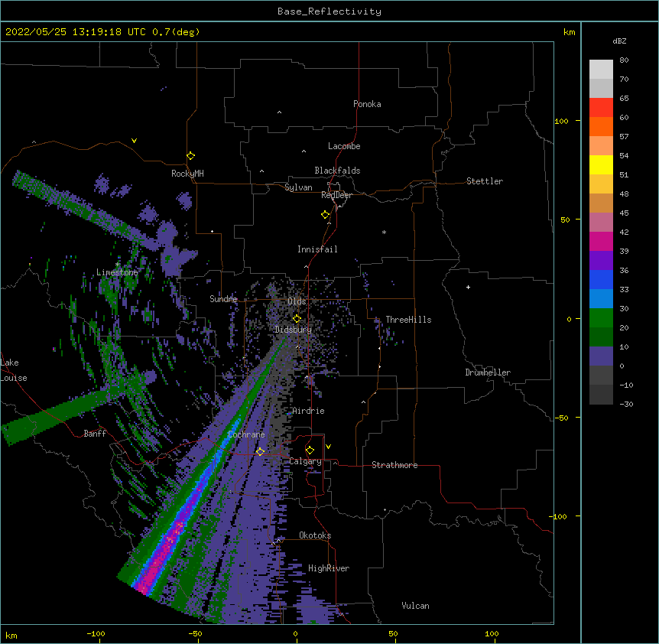659x644 pixels.
Task: Click the white plus marker north of Sundre
Action: pyautogui.click(x=213, y=231)
